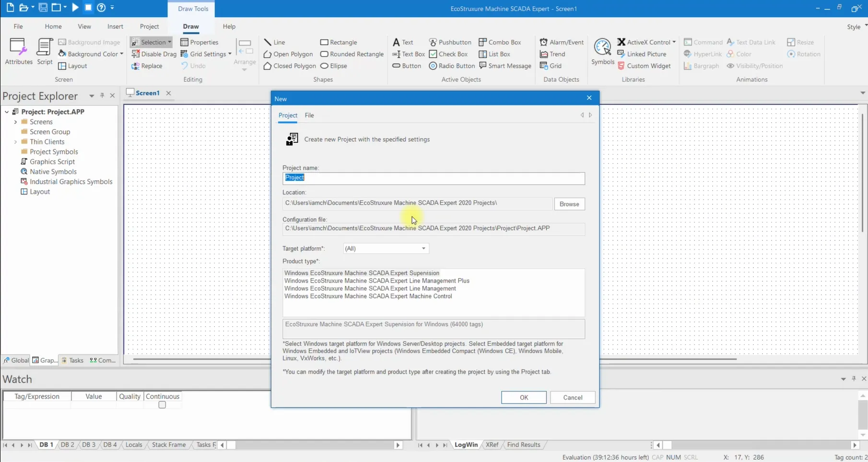Switch to the XRef output tab
868x462 pixels.
click(492, 445)
